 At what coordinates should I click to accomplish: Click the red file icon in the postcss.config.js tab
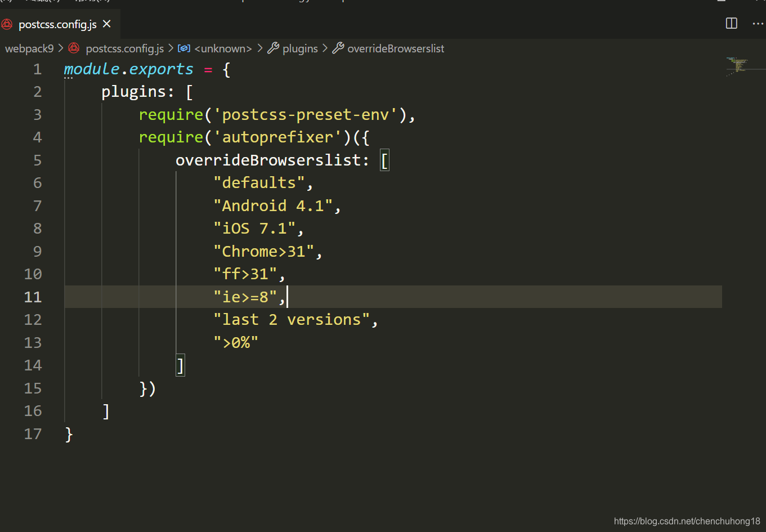(x=7, y=23)
